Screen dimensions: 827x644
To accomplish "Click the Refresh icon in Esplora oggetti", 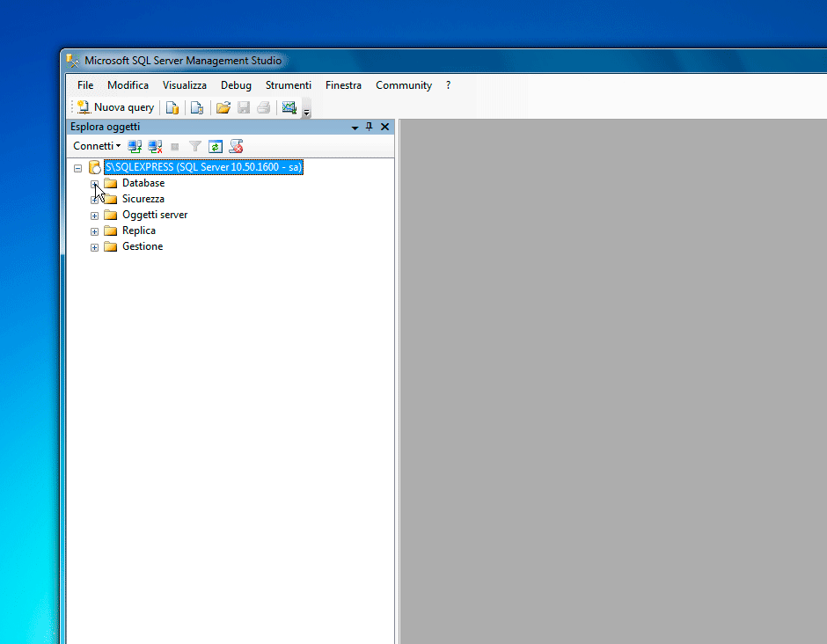I will click(x=216, y=147).
